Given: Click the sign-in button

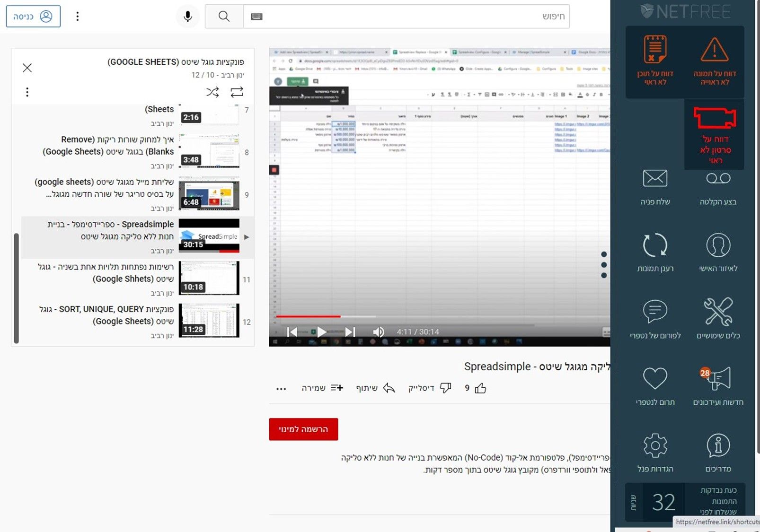Looking at the screenshot, I should 33,17.
